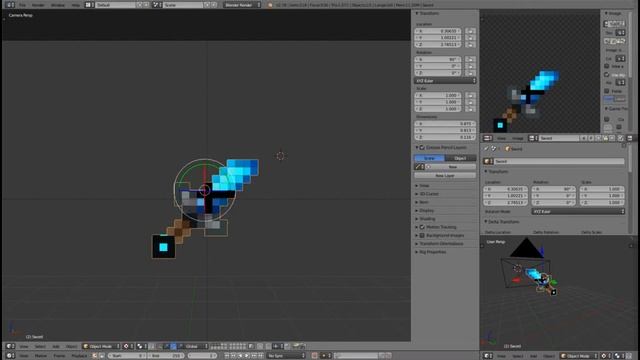Open the Image menu in UV editor header
The height and width of the screenshot is (360, 640).
(x=517, y=138)
